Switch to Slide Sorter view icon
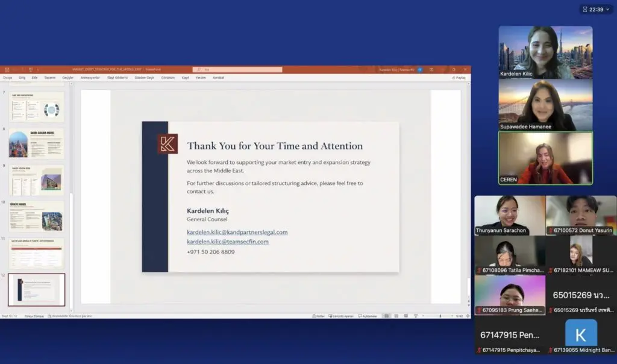Image resolution: width=617 pixels, height=364 pixels. pos(395,316)
